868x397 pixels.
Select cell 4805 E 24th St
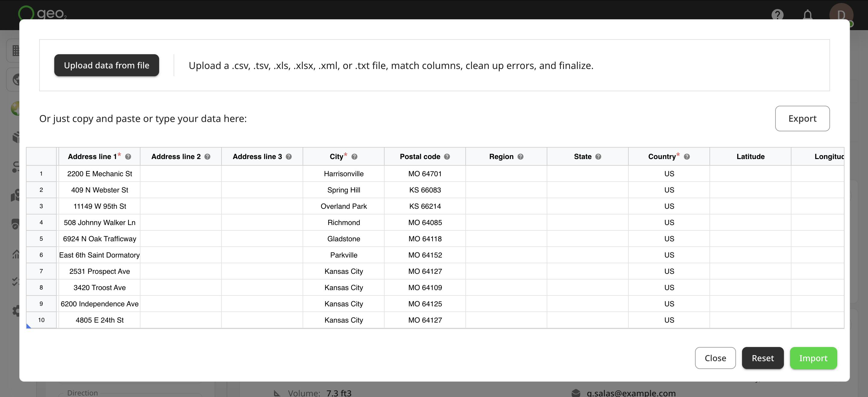(x=99, y=320)
